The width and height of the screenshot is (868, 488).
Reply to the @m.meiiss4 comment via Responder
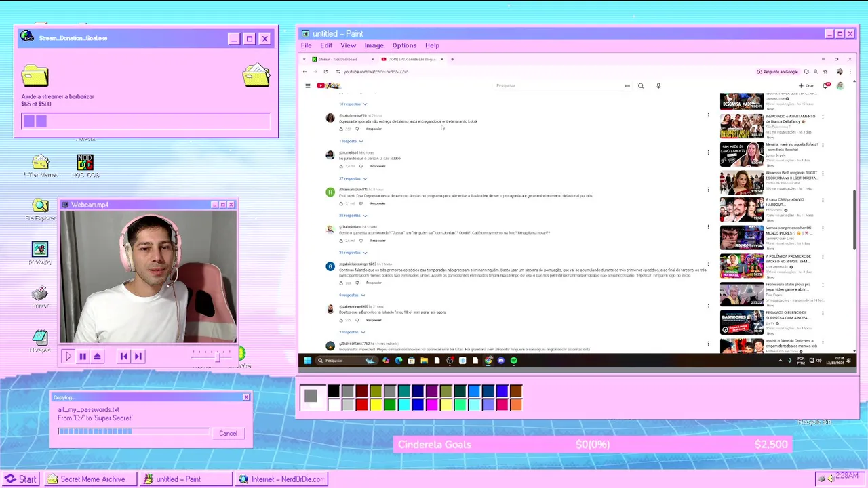[x=378, y=166]
